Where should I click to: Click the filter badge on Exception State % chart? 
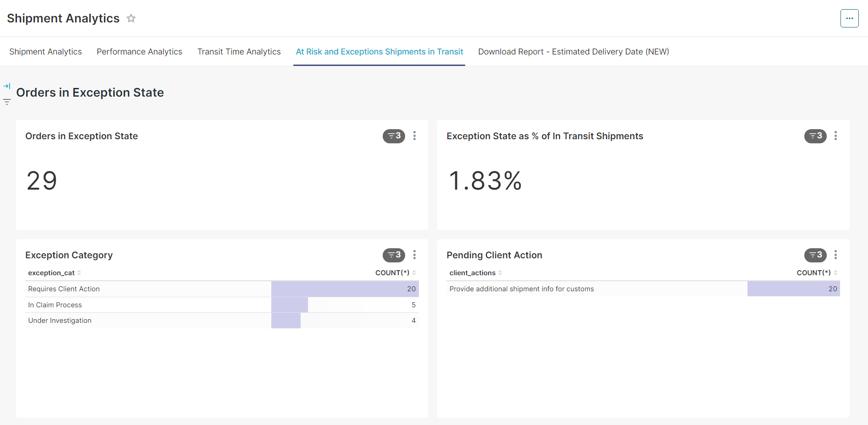click(815, 136)
